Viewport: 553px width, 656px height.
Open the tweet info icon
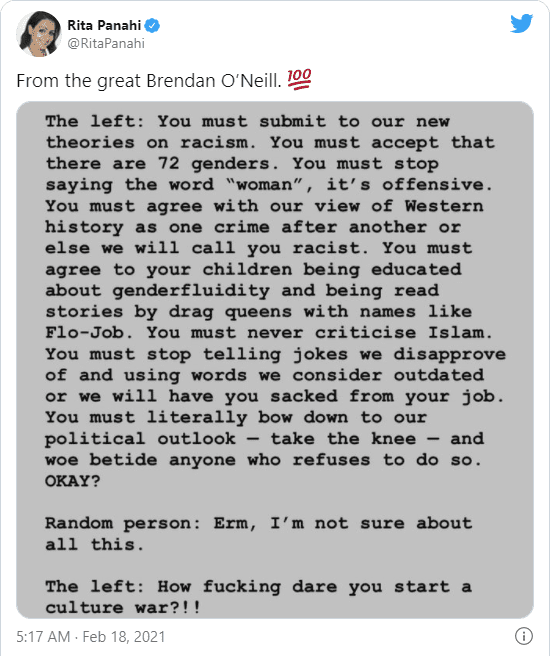click(x=523, y=636)
